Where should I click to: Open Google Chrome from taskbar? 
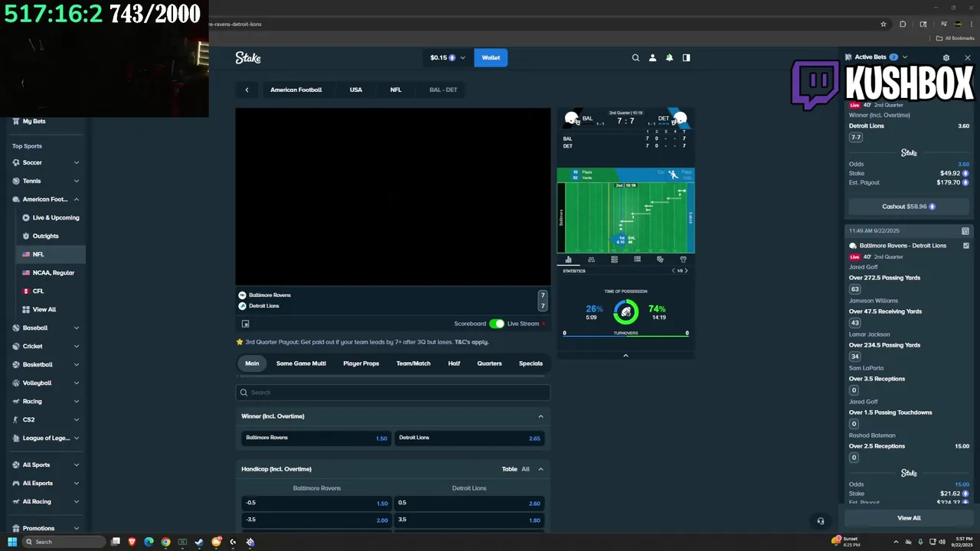(x=165, y=542)
